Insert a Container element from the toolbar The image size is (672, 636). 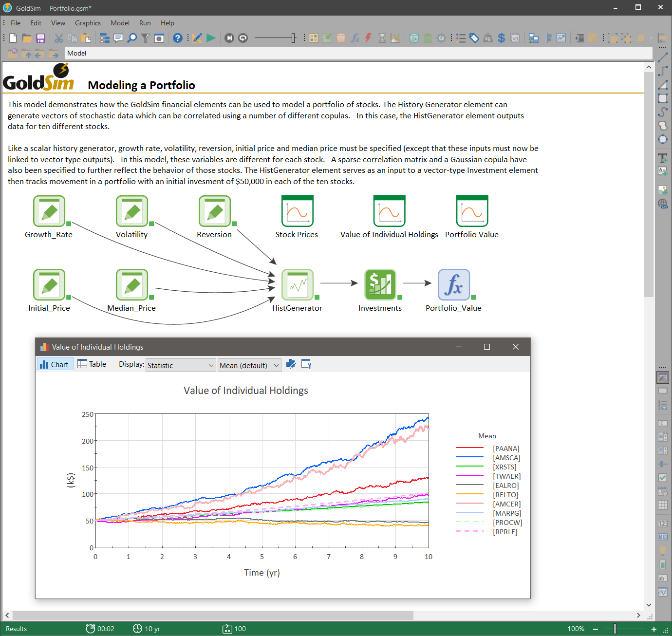point(314,38)
